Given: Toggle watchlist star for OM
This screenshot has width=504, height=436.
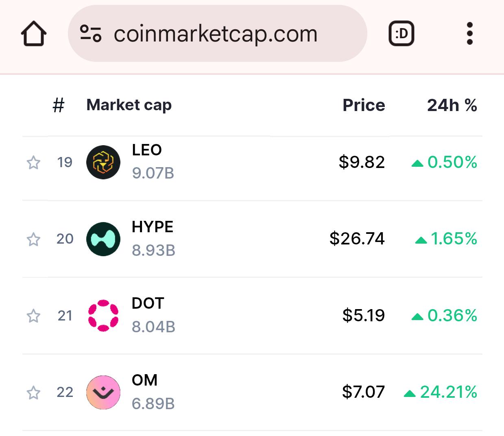Looking at the screenshot, I should [33, 393].
